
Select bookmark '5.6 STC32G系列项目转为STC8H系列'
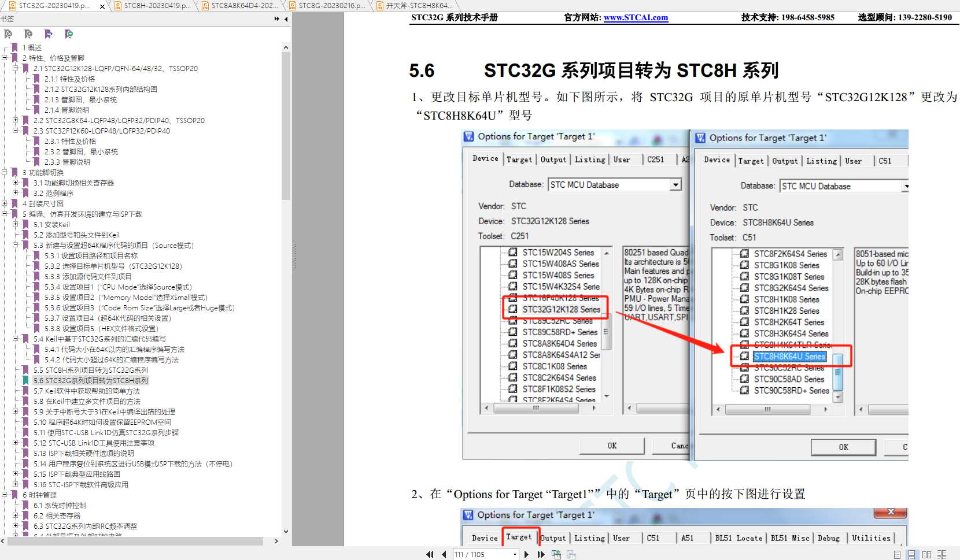pos(90,380)
